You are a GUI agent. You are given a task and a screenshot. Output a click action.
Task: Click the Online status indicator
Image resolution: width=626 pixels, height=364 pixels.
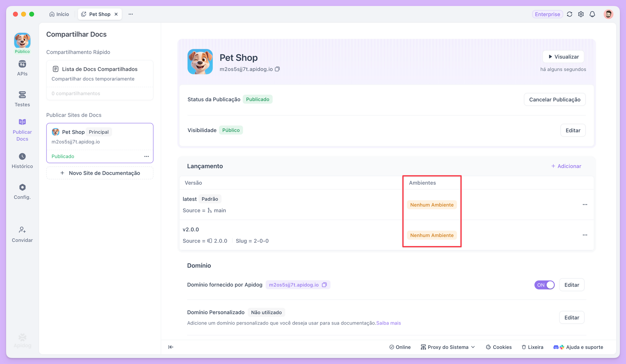click(x=400, y=347)
